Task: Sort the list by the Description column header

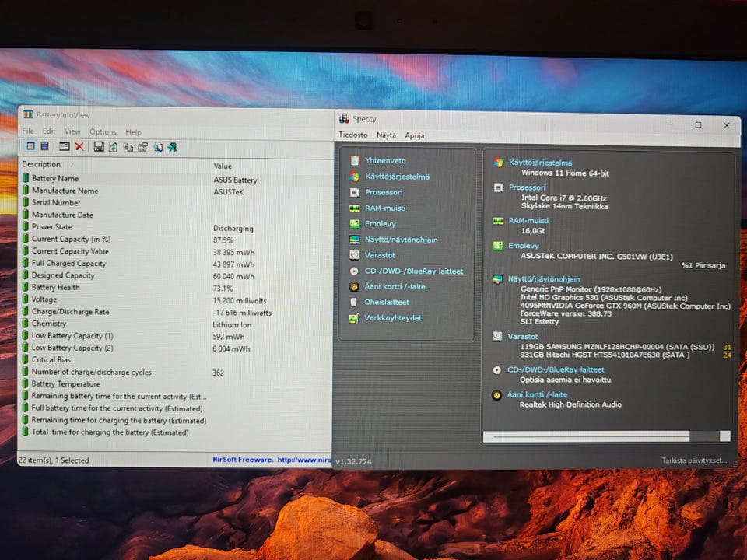Action: (x=41, y=165)
